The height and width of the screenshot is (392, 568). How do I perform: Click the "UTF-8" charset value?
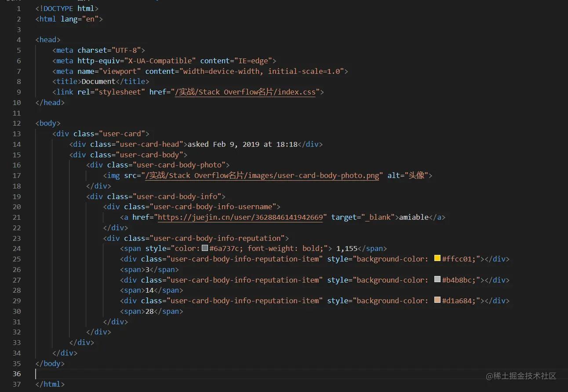126,50
